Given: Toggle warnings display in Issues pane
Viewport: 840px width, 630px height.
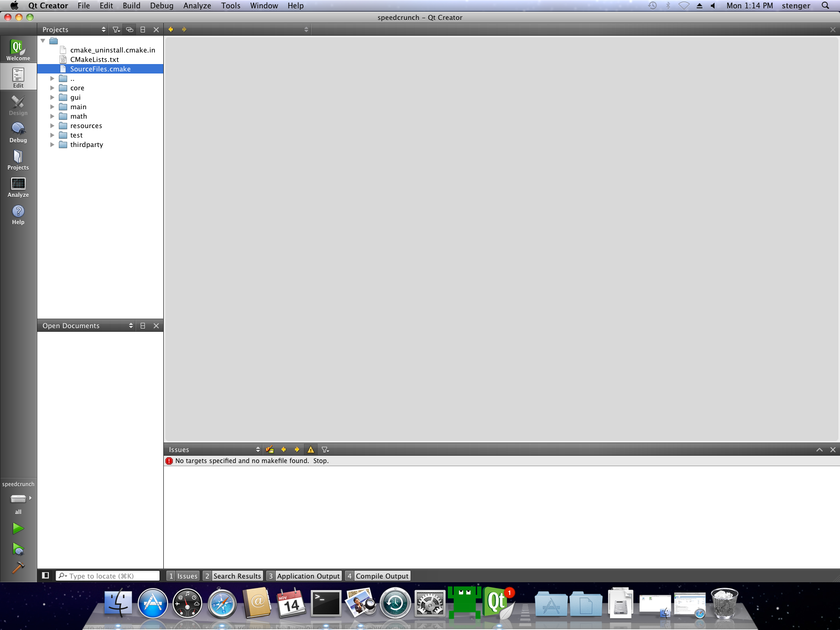Looking at the screenshot, I should click(x=311, y=450).
